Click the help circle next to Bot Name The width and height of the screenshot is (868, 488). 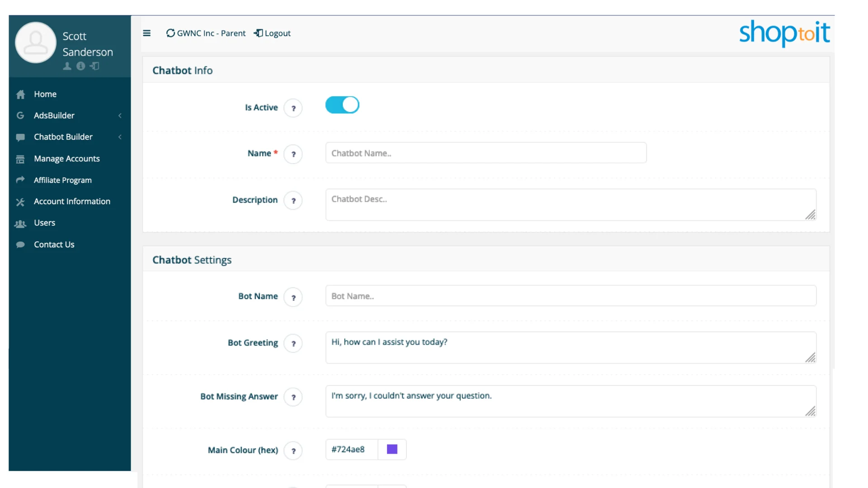click(293, 297)
